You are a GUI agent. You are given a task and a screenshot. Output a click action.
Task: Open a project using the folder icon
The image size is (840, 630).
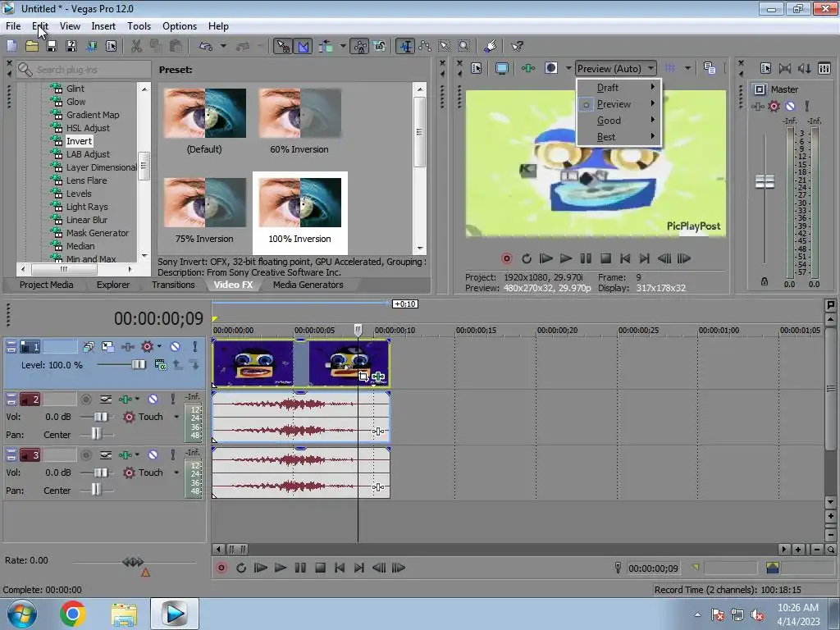pos(32,46)
